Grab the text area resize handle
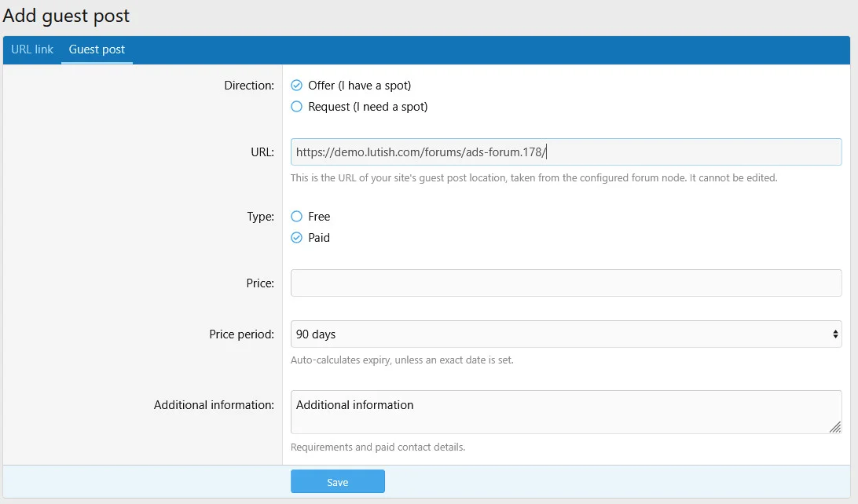The image size is (858, 504). (x=835, y=427)
